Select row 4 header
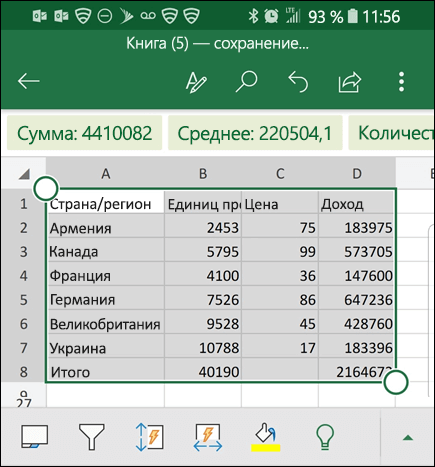Image resolution: width=435 pixels, height=467 pixels. click(23, 276)
